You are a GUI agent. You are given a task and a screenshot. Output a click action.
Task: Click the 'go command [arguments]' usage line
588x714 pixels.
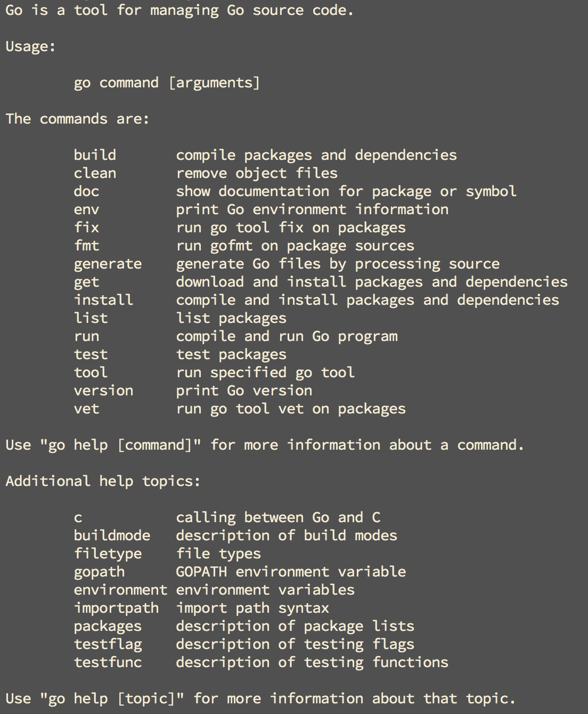167,83
